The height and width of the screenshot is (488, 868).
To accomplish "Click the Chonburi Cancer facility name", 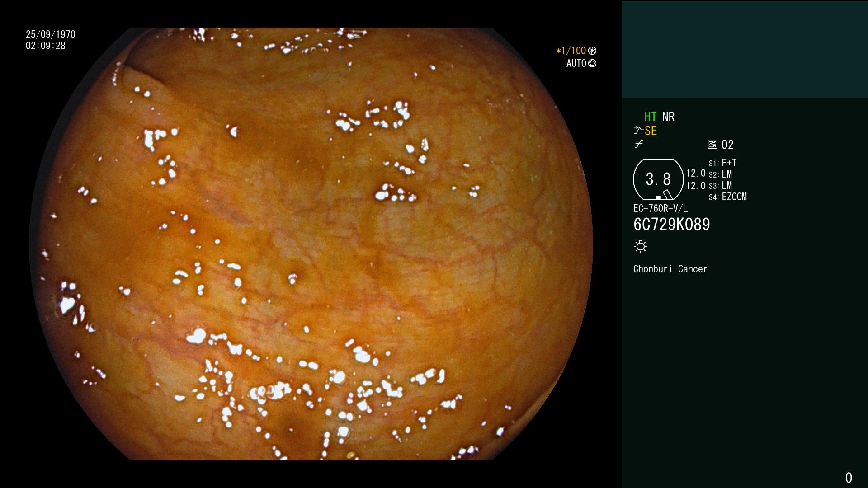I will tap(670, 269).
